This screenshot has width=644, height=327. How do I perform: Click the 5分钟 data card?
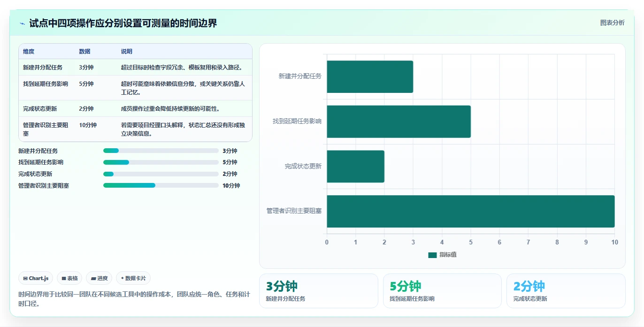click(x=442, y=291)
